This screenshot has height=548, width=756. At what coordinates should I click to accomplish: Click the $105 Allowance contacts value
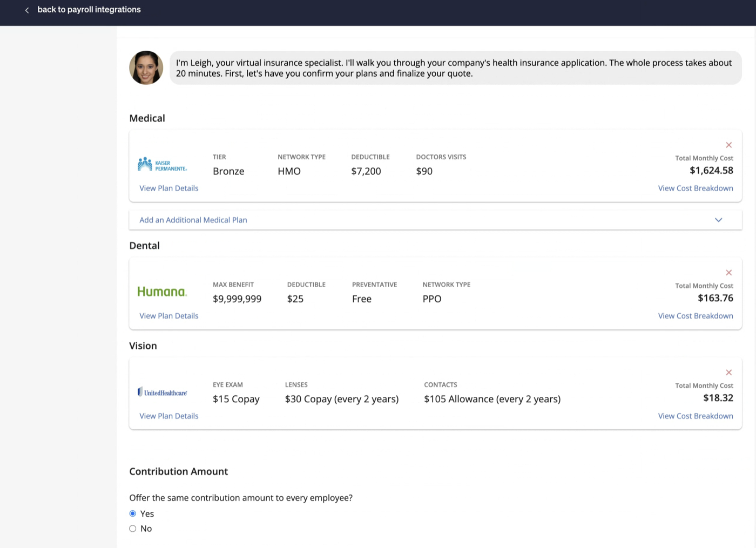pyautogui.click(x=492, y=399)
